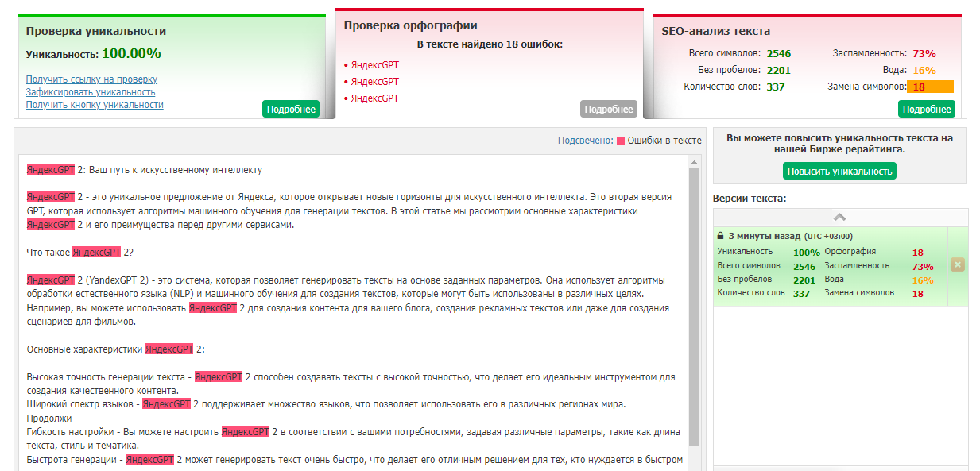980x471 pixels.
Task: Click "Подробнее" in the uniqueness panel
Action: [291, 109]
